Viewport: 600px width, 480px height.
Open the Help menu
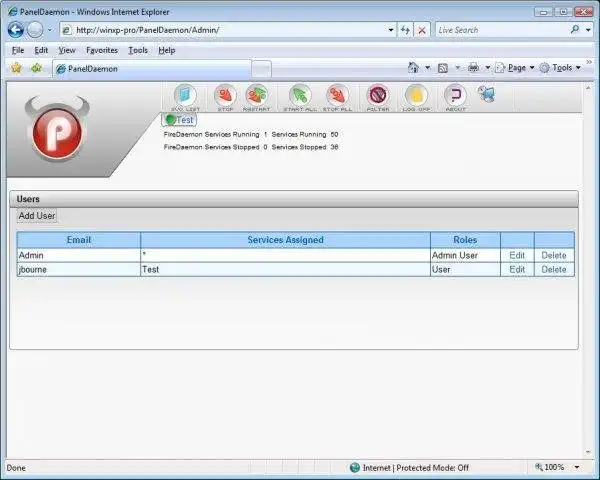click(x=166, y=50)
